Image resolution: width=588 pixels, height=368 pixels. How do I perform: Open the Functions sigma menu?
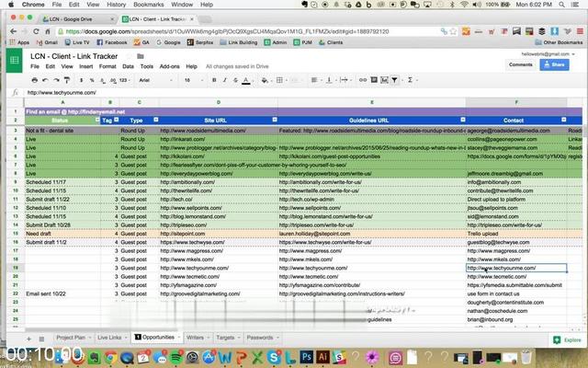[411, 80]
